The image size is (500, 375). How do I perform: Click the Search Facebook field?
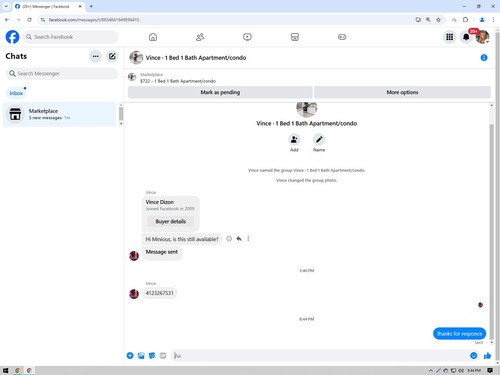tap(70, 37)
